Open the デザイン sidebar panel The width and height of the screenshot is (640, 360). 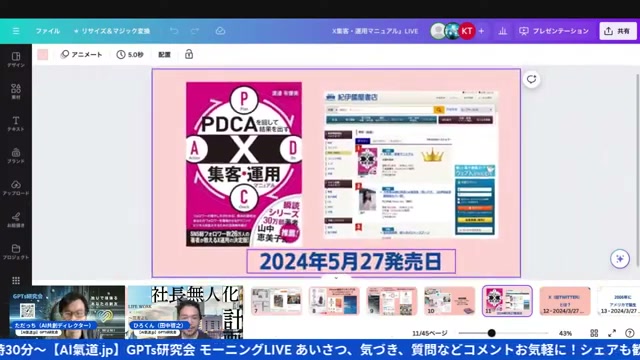16,60
